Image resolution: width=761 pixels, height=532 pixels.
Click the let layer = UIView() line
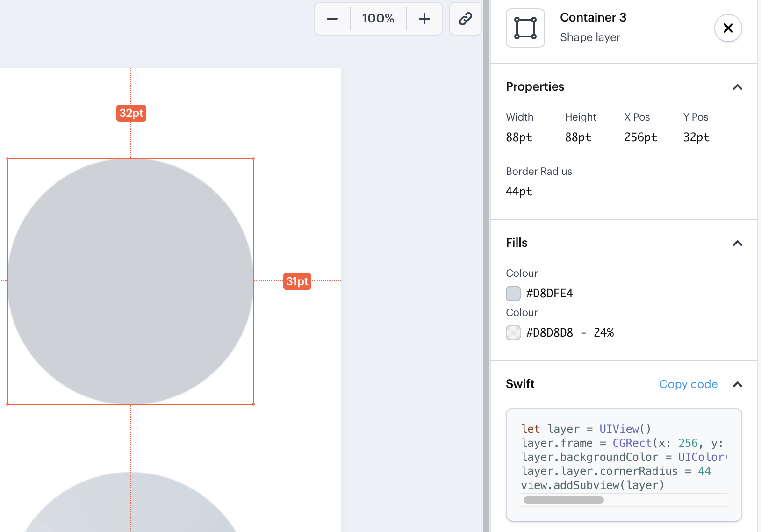[x=586, y=429]
